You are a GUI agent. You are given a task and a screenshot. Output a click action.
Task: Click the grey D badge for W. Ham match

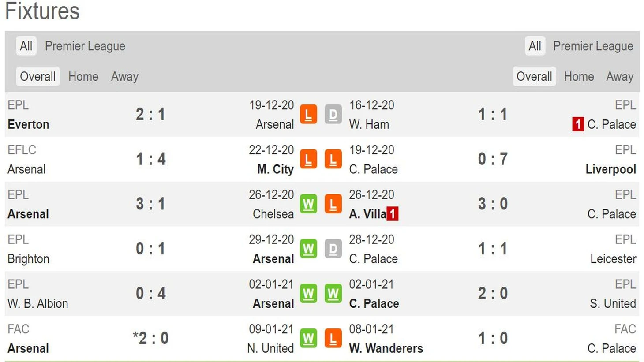point(333,115)
